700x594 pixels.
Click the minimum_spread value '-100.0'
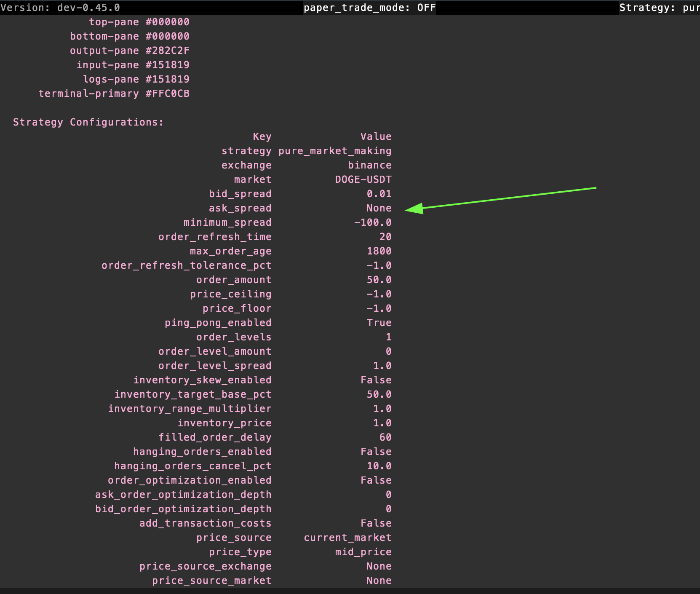373,222
